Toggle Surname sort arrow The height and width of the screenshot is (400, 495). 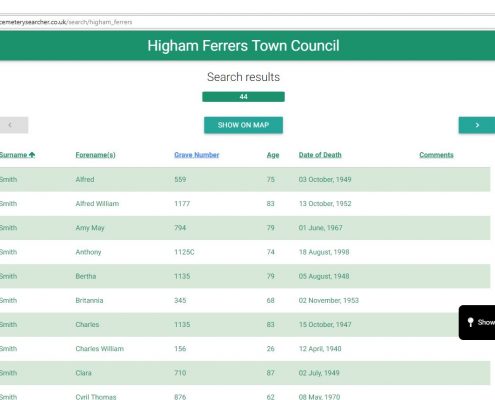[32, 155]
